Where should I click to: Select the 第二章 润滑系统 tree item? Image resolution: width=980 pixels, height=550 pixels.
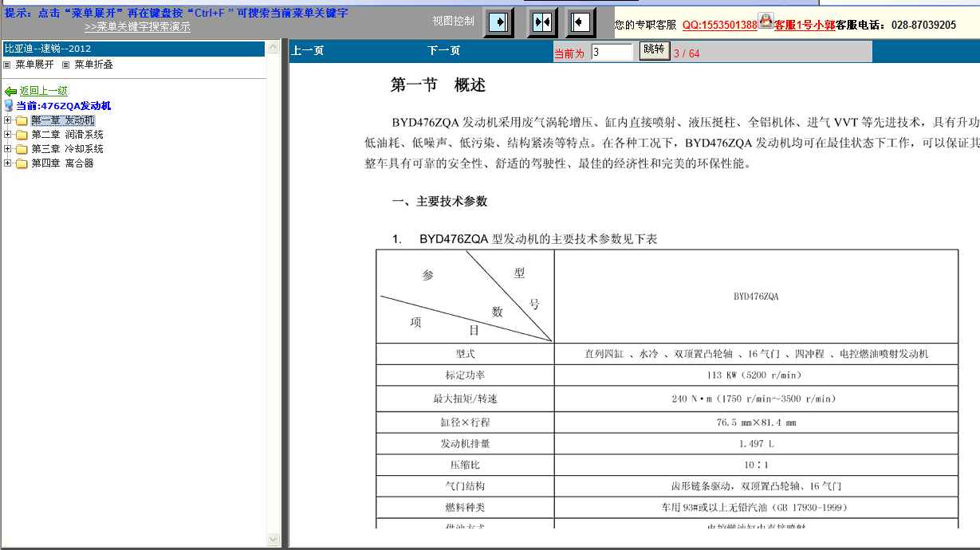click(68, 135)
